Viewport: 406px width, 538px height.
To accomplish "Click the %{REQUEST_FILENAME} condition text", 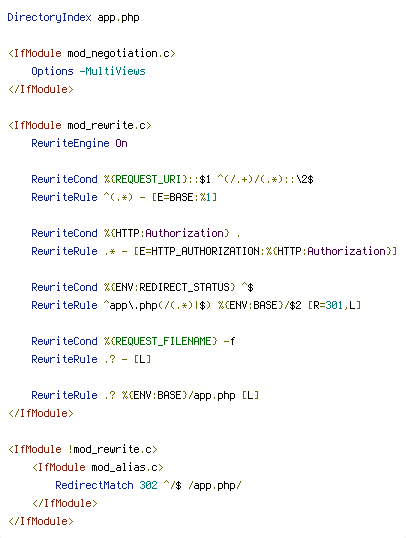I will [161, 341].
